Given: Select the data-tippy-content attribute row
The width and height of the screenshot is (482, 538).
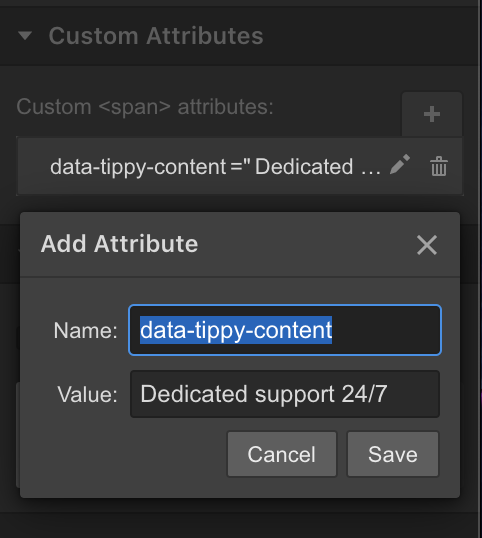Looking at the screenshot, I should click(x=240, y=166).
